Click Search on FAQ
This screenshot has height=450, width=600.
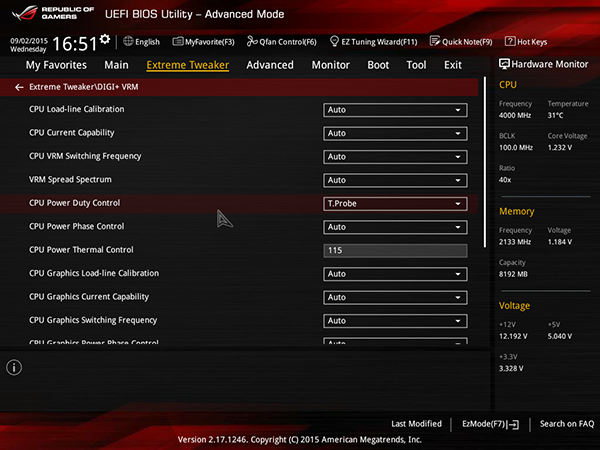point(567,424)
